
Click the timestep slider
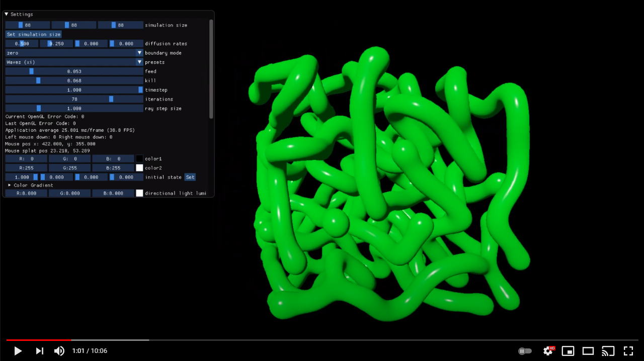(x=74, y=90)
